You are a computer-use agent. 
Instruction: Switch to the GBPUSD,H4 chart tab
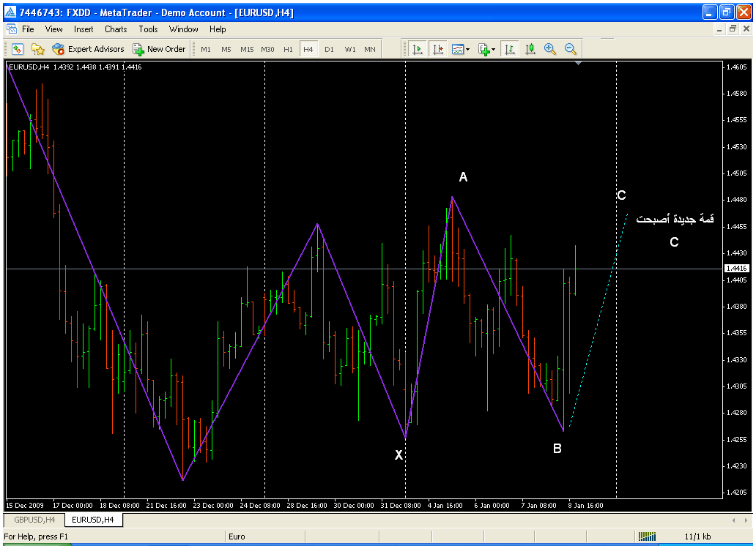point(34,520)
